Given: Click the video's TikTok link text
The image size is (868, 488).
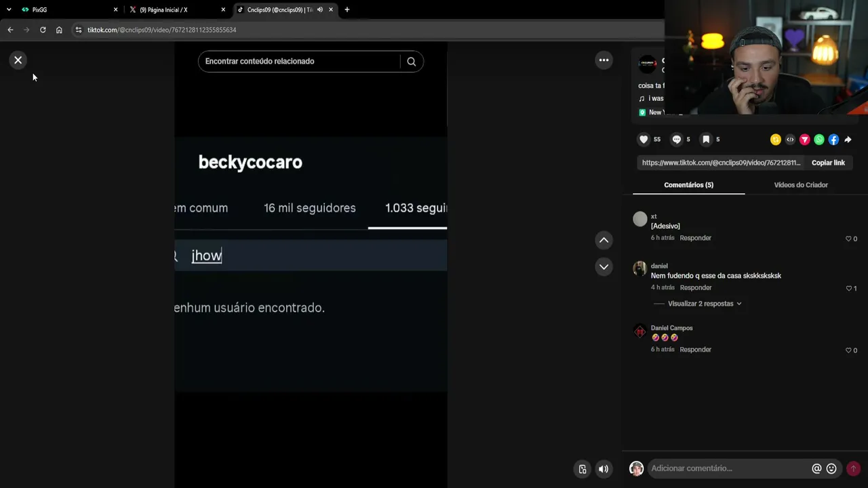Looking at the screenshot, I should pos(722,163).
